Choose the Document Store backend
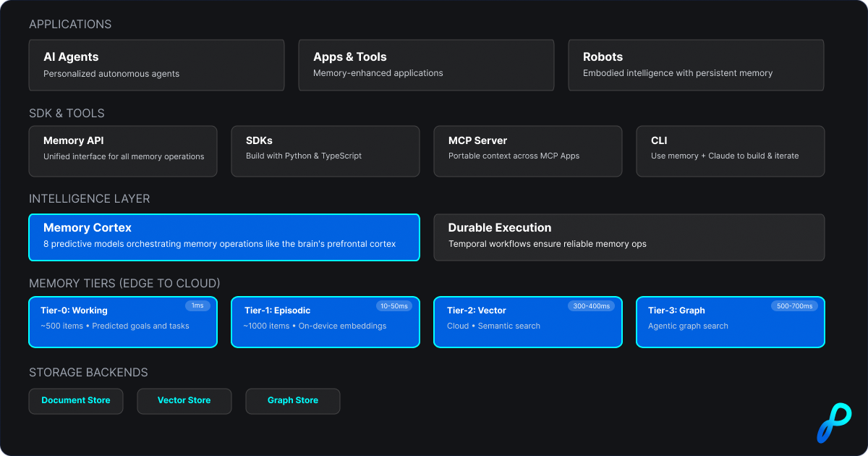This screenshot has width=868, height=456. point(76,401)
